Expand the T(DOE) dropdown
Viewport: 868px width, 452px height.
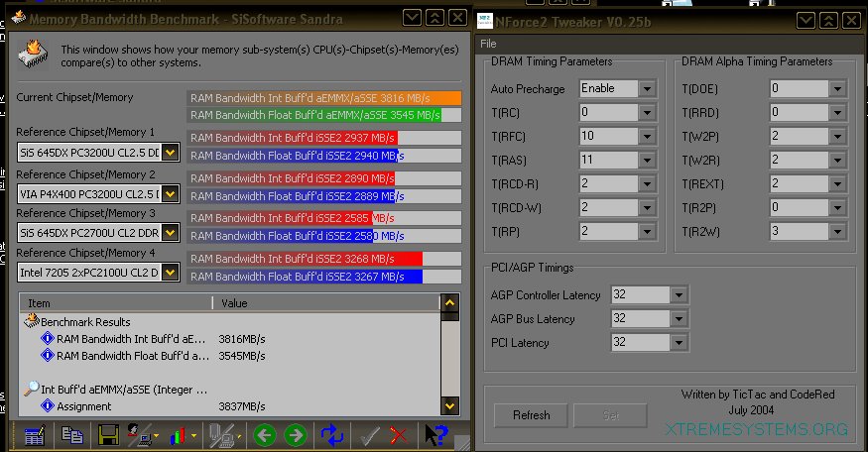pos(837,88)
